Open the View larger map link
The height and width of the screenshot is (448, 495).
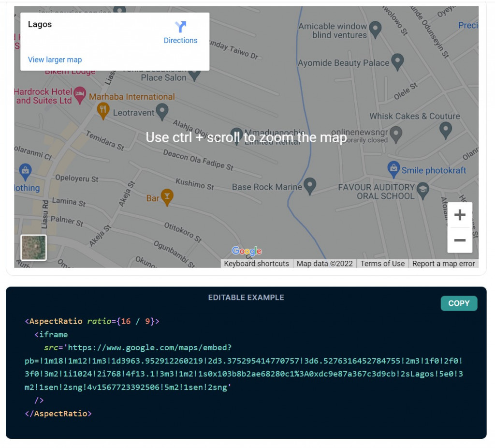click(55, 60)
